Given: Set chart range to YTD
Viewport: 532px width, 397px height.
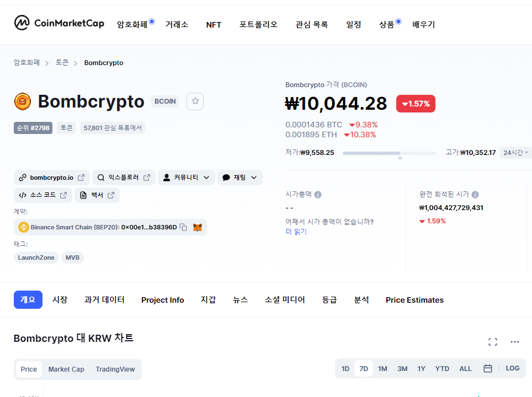Looking at the screenshot, I should point(442,368).
